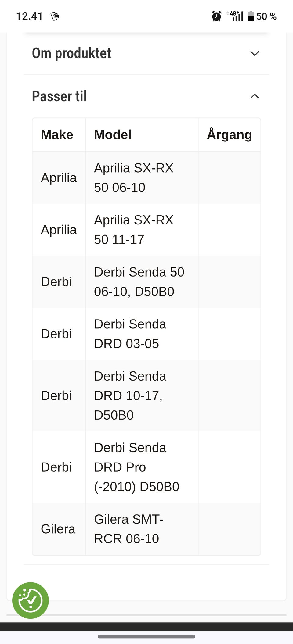The width and height of the screenshot is (293, 644).
Task: Collapse the Passer til chevron
Action: (x=255, y=96)
